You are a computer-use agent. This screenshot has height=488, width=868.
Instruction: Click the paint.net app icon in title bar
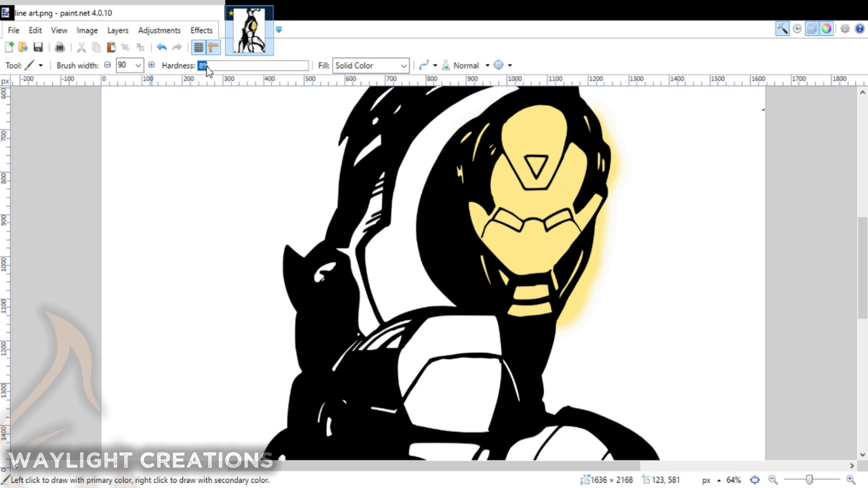tap(5, 13)
